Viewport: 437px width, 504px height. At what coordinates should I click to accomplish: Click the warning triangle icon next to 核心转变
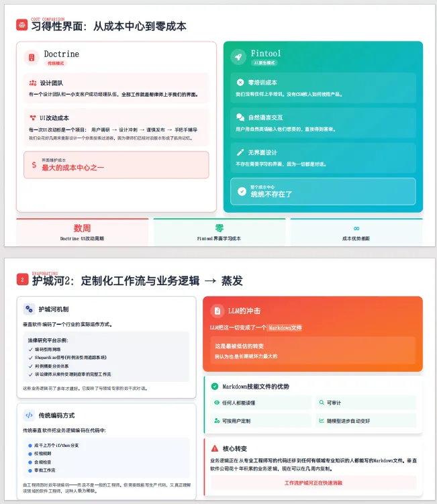pyautogui.click(x=215, y=448)
